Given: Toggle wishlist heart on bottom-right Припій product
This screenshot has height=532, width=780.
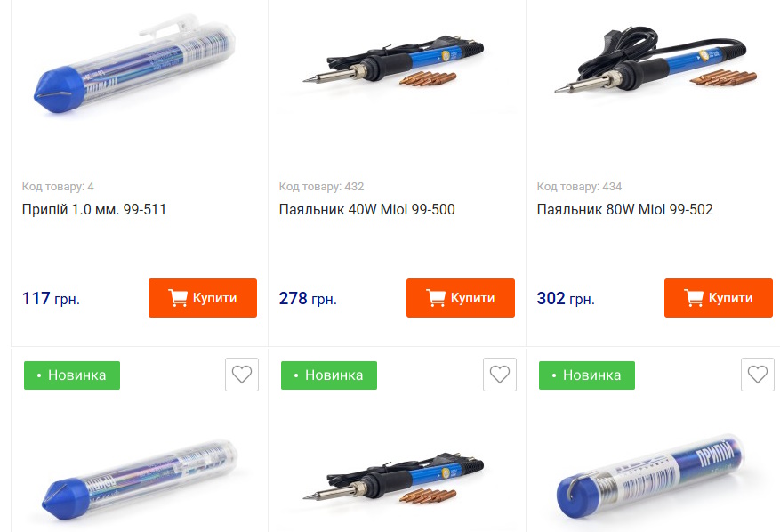Looking at the screenshot, I should tap(757, 375).
